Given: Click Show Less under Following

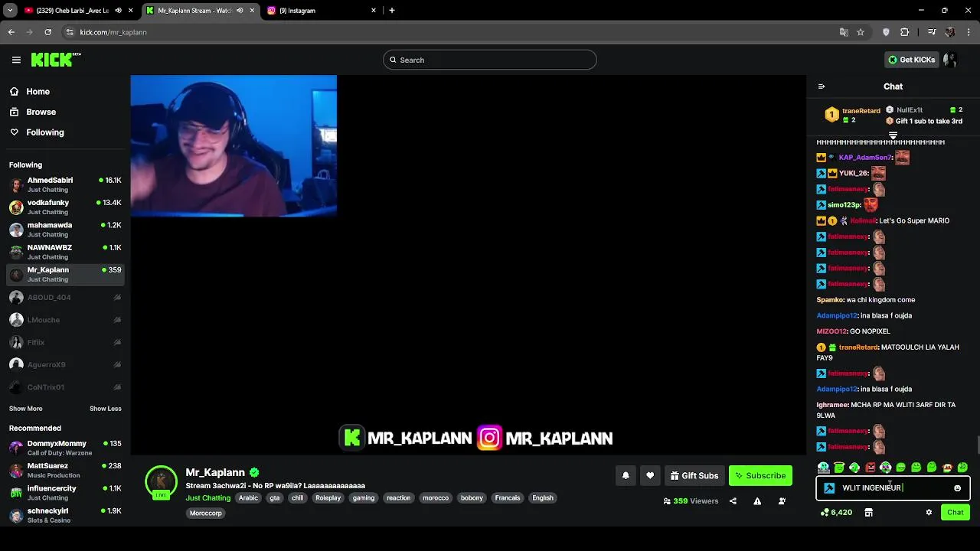Looking at the screenshot, I should (106, 409).
